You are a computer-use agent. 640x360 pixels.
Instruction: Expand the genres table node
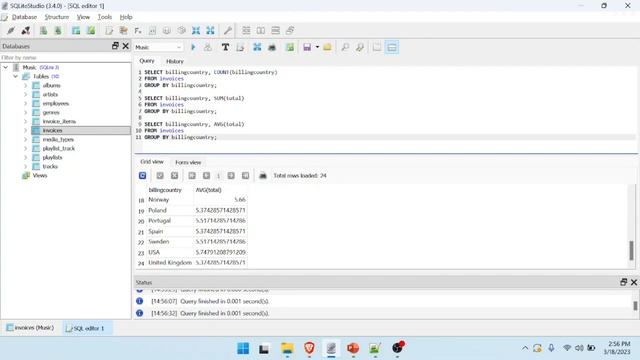point(25,112)
